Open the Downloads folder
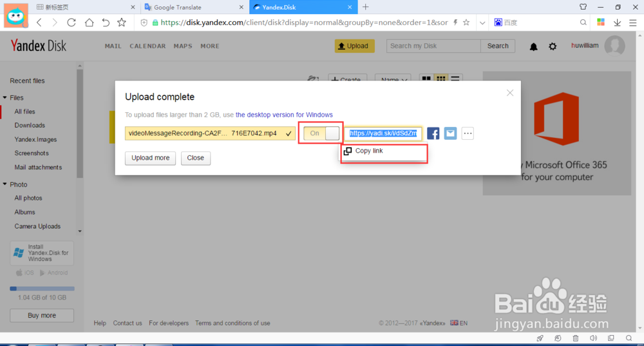The height and width of the screenshot is (346, 644). [x=30, y=126]
